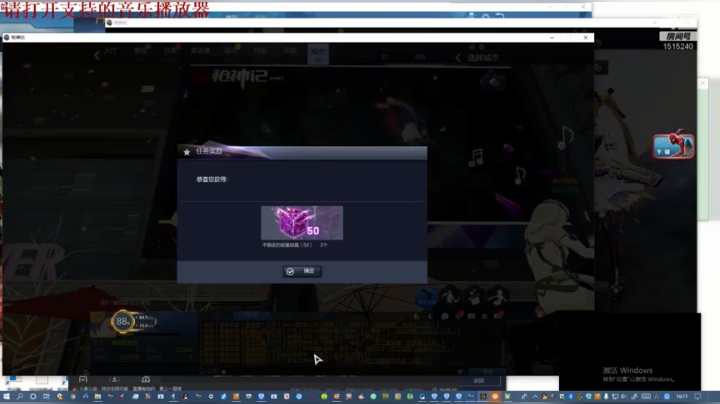Confirm the reward with the 确定 button

[x=302, y=271]
